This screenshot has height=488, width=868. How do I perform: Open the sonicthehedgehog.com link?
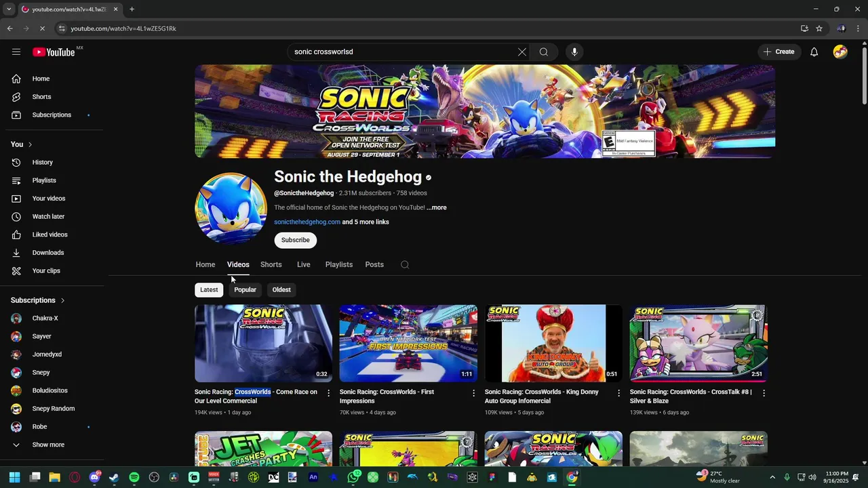pos(307,222)
